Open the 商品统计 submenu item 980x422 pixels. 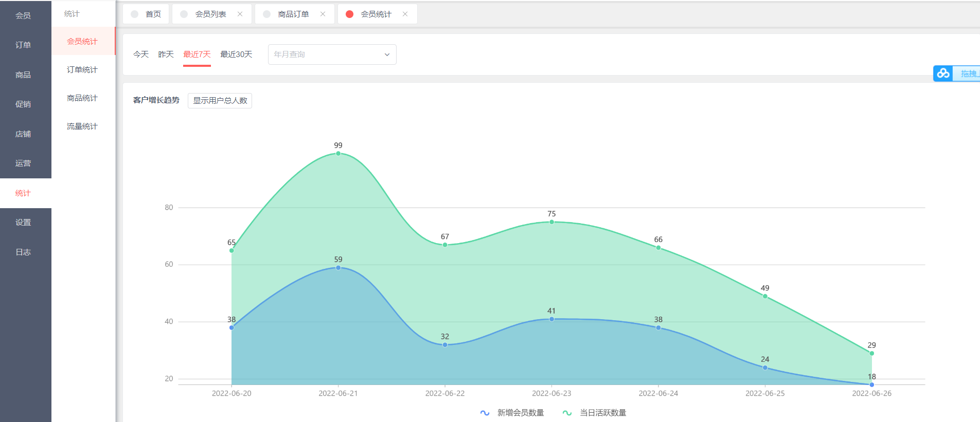point(82,98)
